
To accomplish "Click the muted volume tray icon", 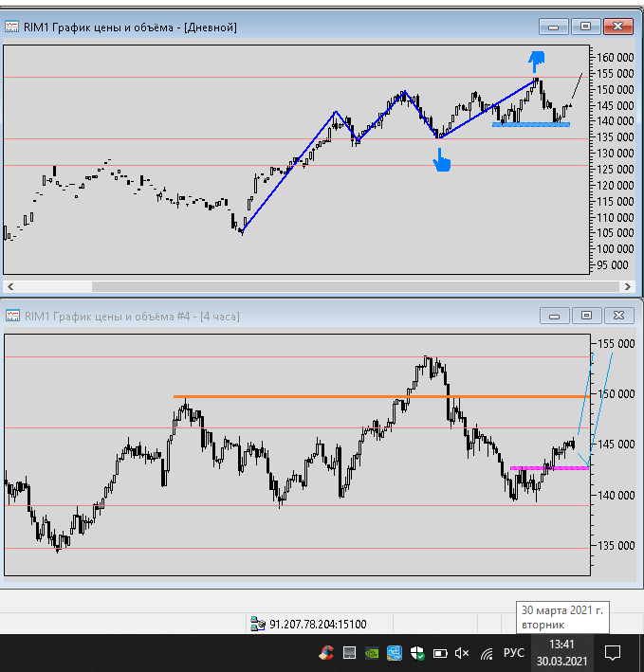I will click(x=462, y=653).
